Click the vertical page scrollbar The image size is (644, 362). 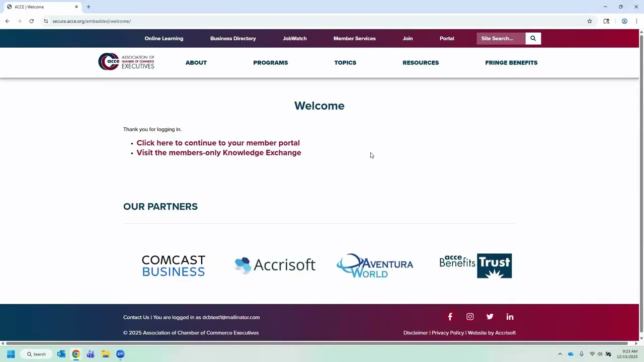(641, 184)
